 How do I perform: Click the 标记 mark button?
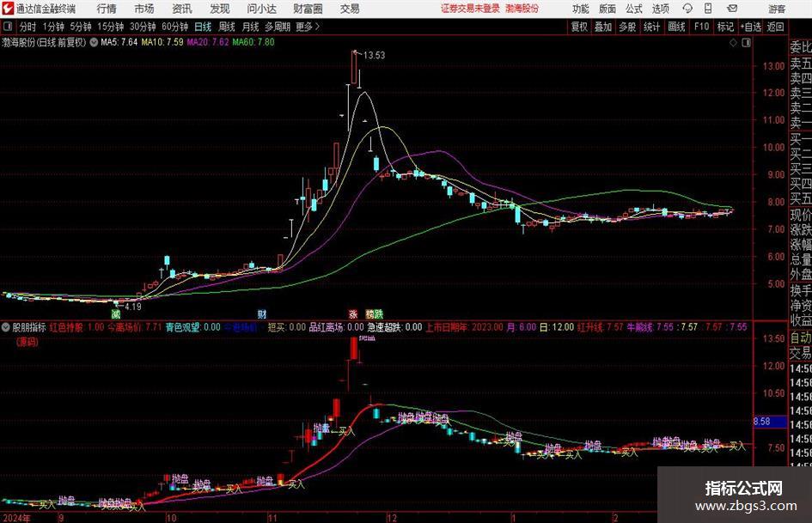pos(725,27)
